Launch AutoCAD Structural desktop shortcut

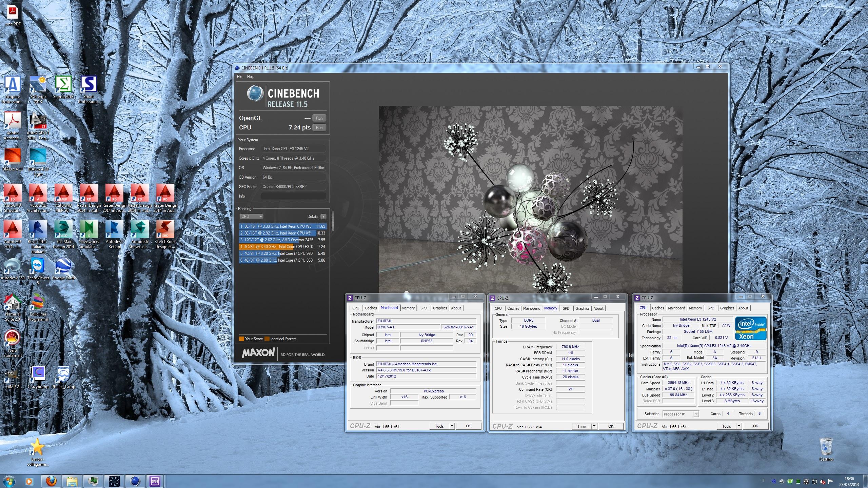13,199
